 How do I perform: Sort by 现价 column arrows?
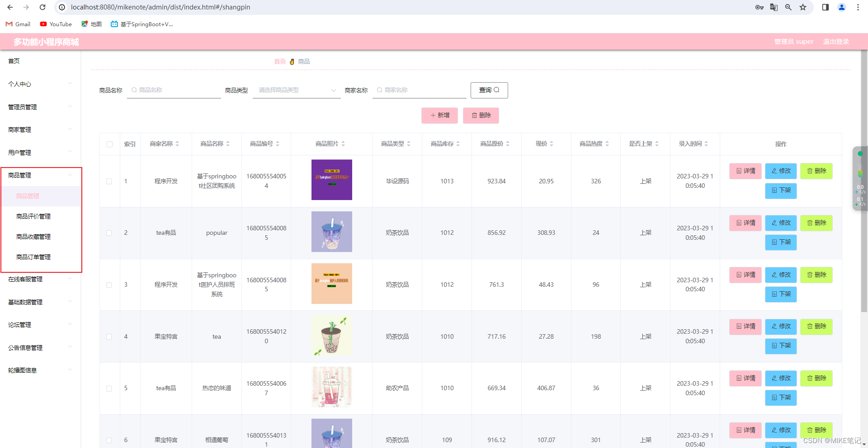(552, 144)
